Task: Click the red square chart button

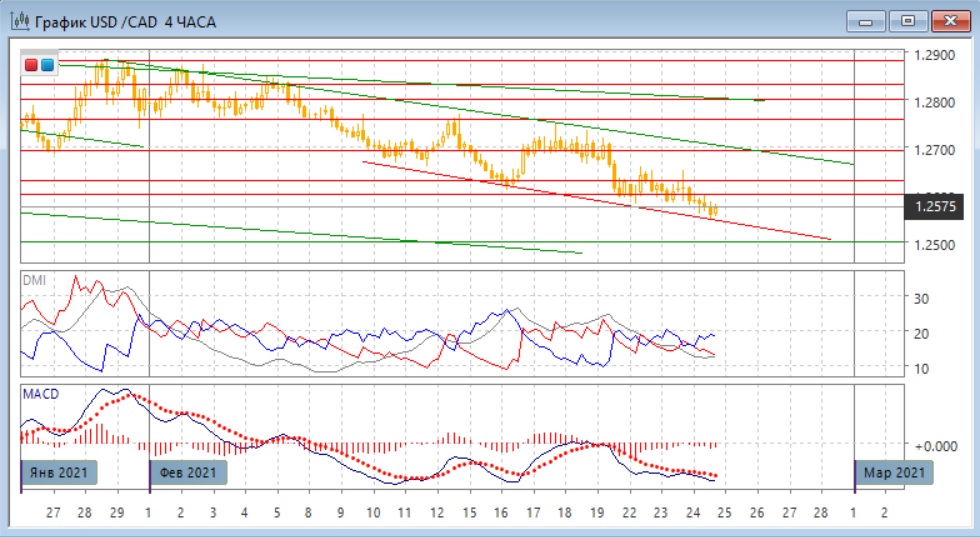Action: point(31,65)
